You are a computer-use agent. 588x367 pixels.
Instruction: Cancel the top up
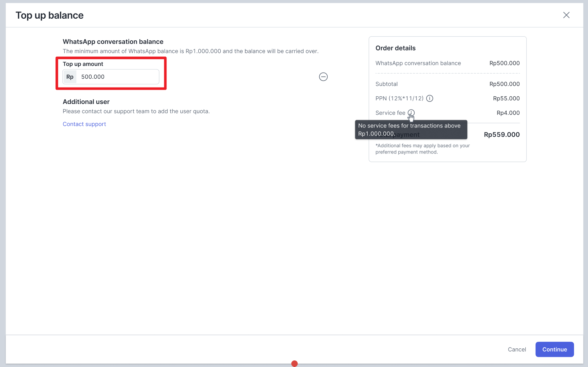517,349
